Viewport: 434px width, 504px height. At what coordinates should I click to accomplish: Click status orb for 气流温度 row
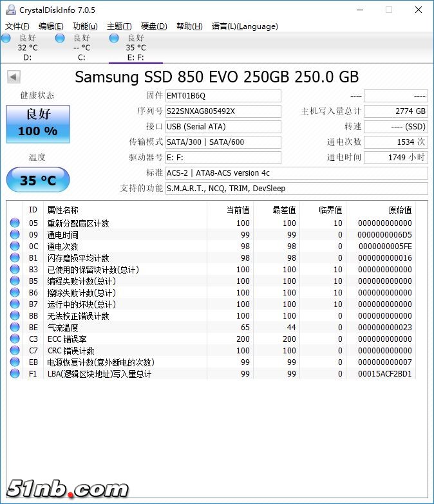[x=15, y=328]
